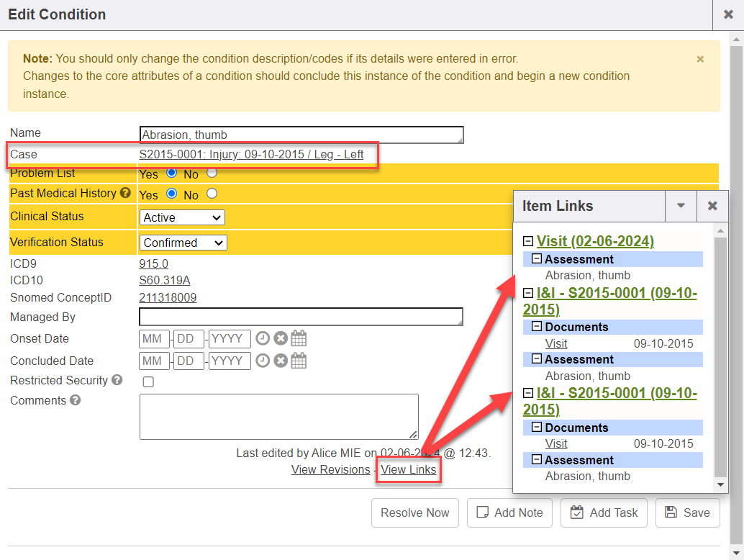
Task: Click the clock icon beside Onset Date
Action: (x=263, y=339)
